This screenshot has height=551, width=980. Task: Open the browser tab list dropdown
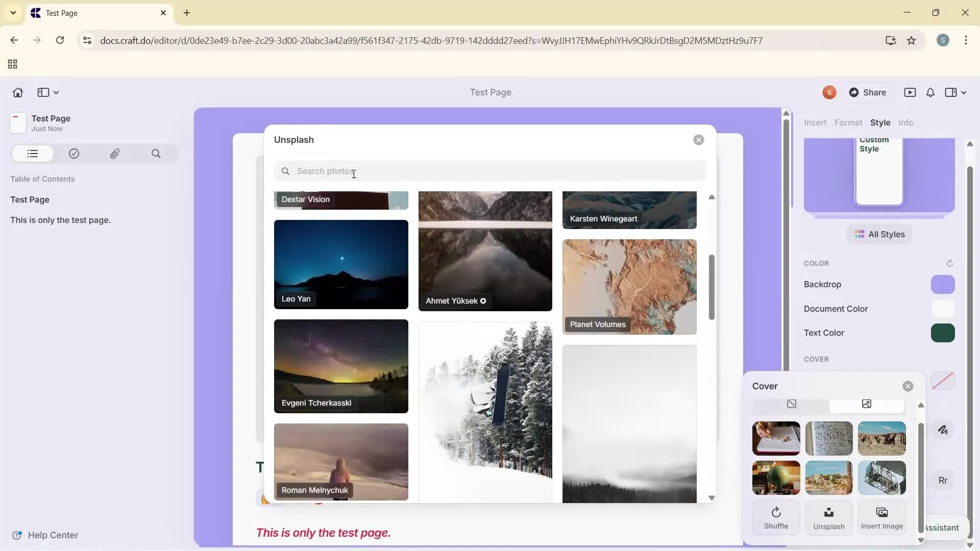13,13
